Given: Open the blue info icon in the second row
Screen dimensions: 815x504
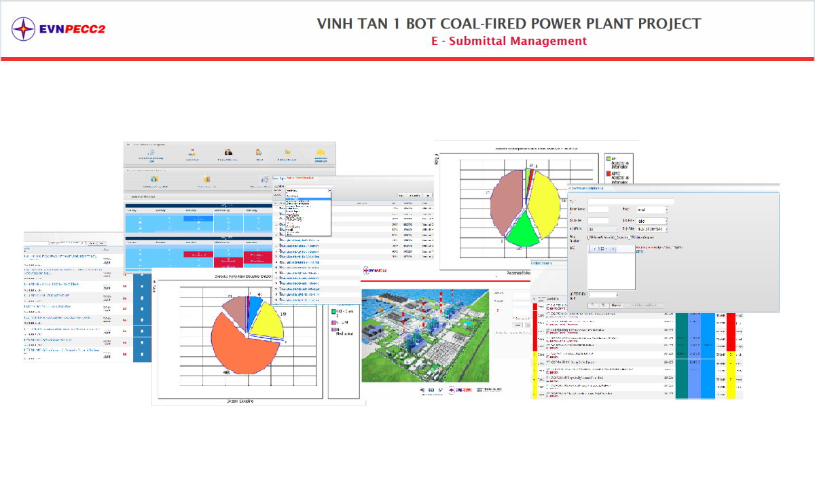Looking at the screenshot, I should [154, 179].
